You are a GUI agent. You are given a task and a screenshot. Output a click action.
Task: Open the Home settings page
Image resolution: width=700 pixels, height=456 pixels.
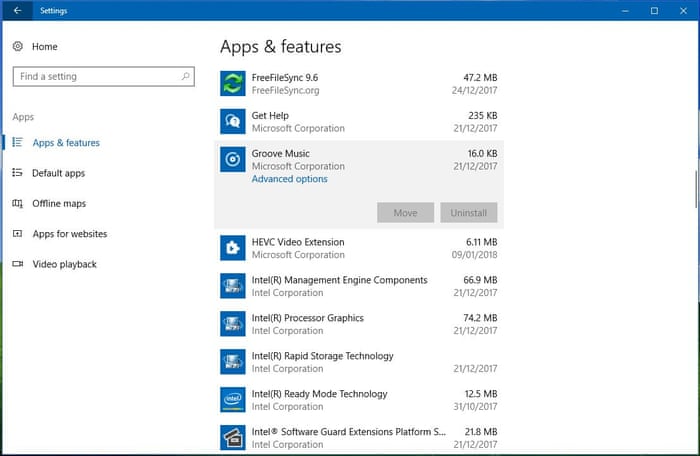point(44,47)
